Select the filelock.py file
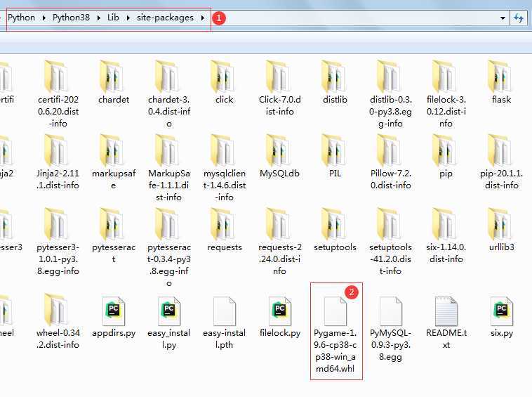This screenshot has height=397, width=532. pos(279,317)
